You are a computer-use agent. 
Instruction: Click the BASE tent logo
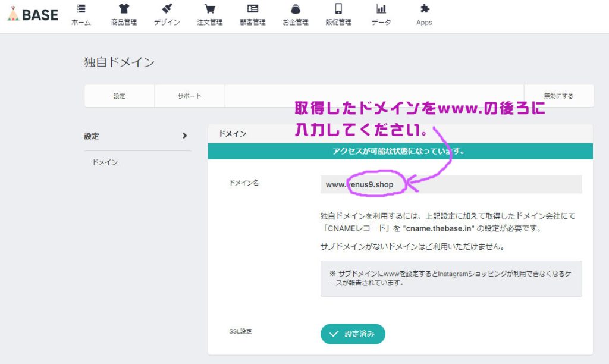(33, 14)
